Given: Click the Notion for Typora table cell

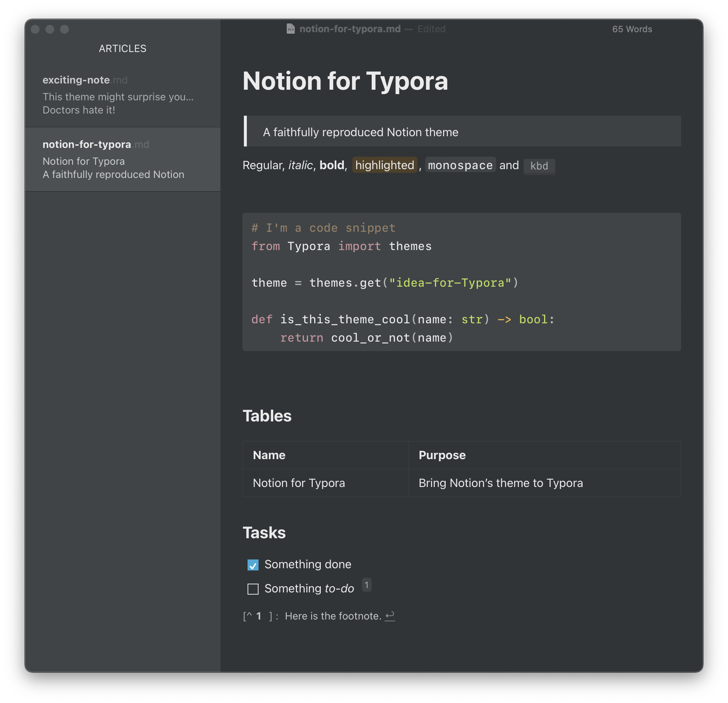Looking at the screenshot, I should coord(326,483).
